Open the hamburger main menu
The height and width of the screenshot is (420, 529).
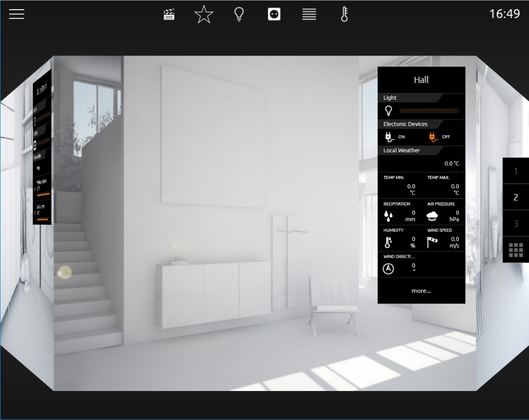(16, 14)
